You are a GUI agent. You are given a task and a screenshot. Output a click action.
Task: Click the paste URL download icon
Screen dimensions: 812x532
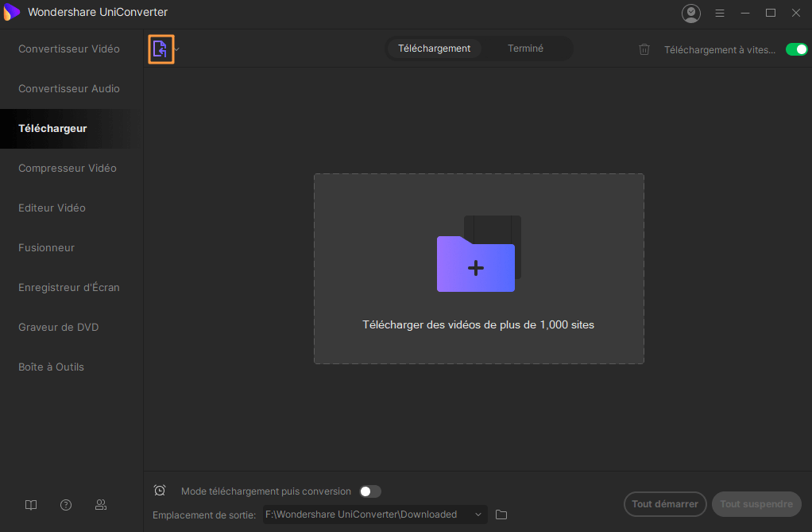(160, 49)
